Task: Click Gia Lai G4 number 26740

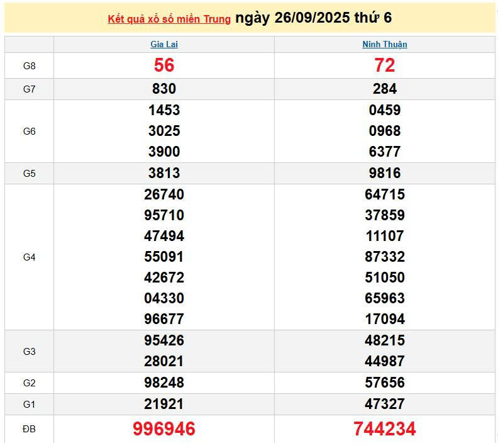Action: (x=164, y=194)
